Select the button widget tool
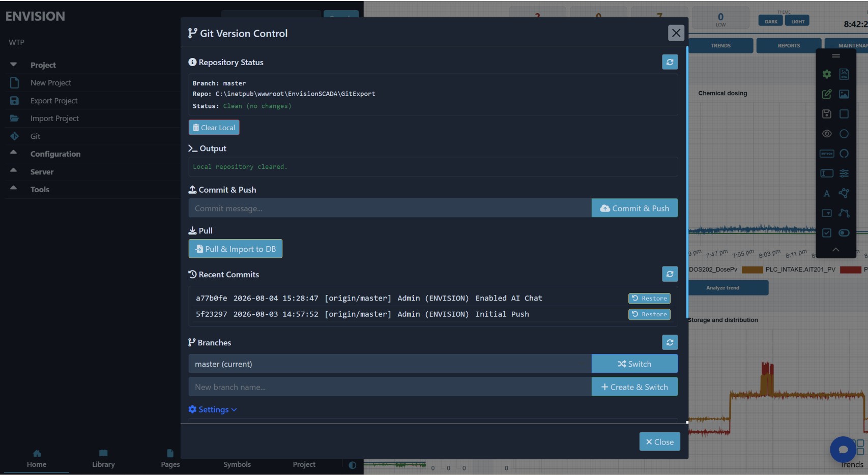 click(827, 154)
